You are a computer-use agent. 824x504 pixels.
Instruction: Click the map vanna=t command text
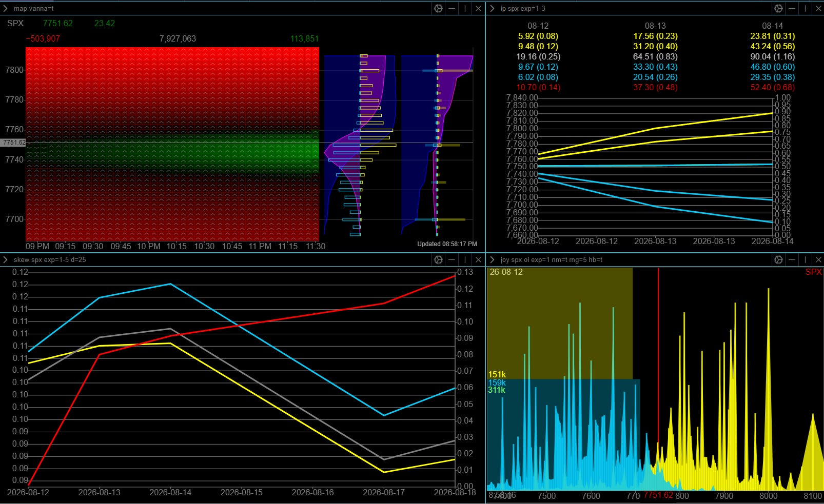33,8
